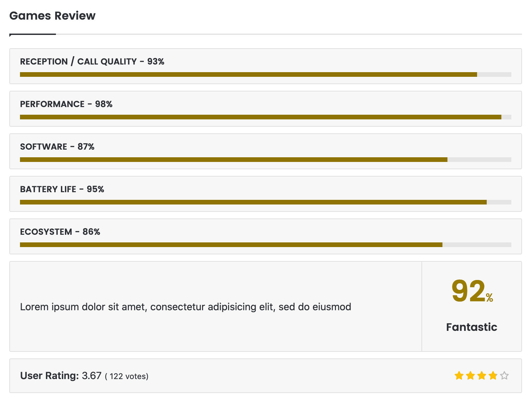Click the fourth rating star
This screenshot has width=532, height=403.
[493, 376]
